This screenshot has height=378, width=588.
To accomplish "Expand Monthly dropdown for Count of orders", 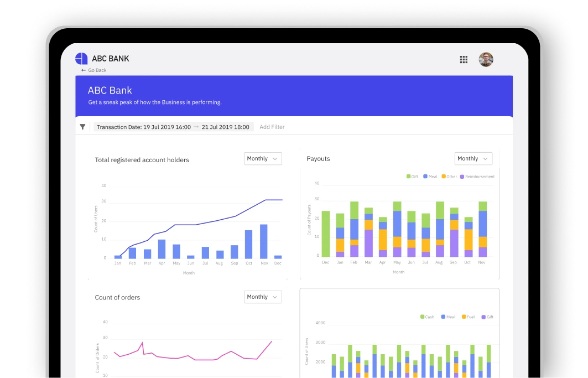I will pos(263,297).
